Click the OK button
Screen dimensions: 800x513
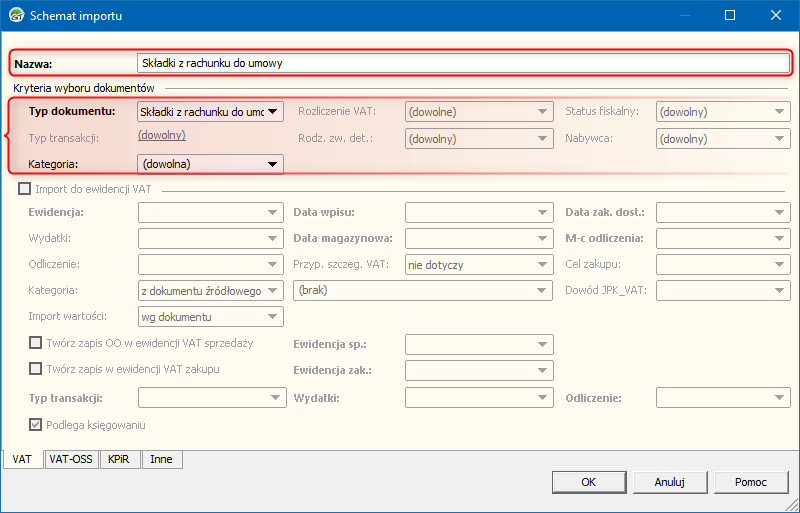pos(589,482)
